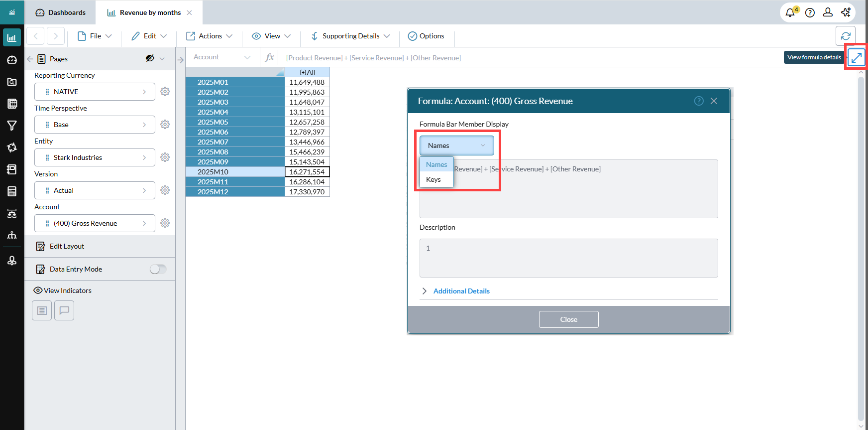Open the help question mark icon in header
The width and height of the screenshot is (868, 430).
tap(810, 13)
